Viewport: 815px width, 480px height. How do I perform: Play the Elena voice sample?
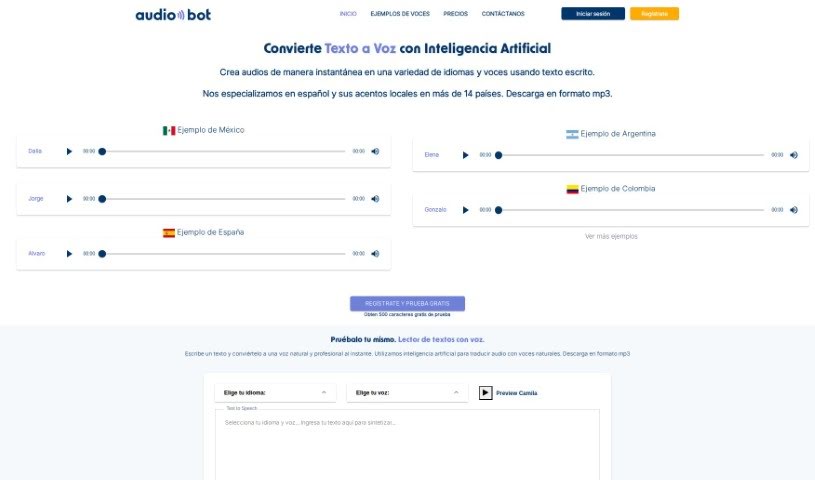(466, 155)
